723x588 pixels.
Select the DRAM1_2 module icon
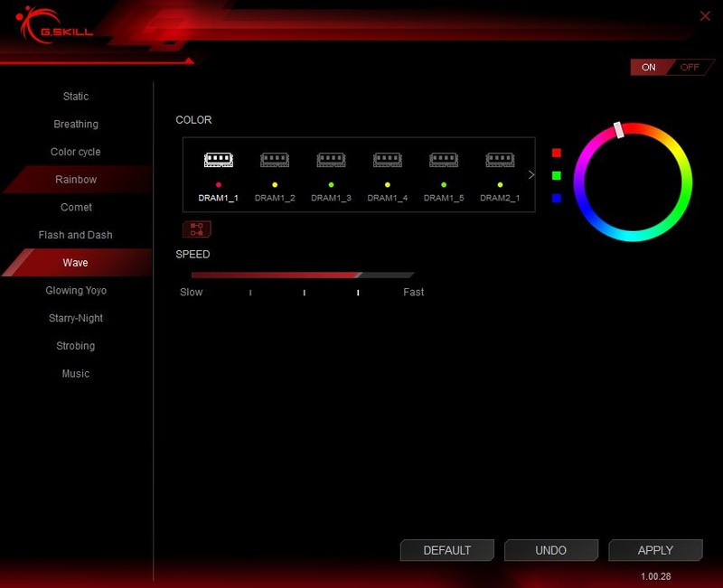pos(275,160)
